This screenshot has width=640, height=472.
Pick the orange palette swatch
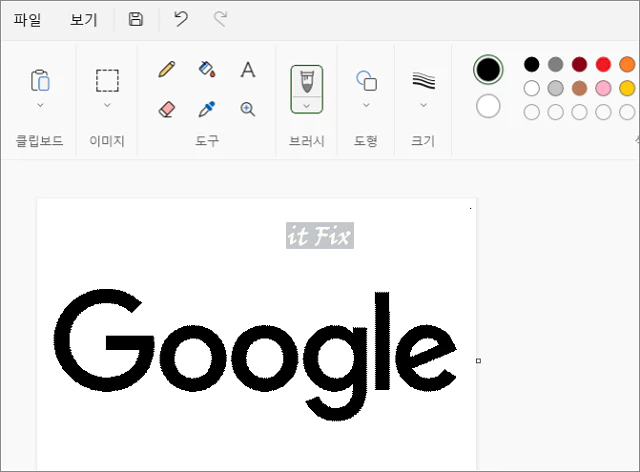tap(627, 64)
